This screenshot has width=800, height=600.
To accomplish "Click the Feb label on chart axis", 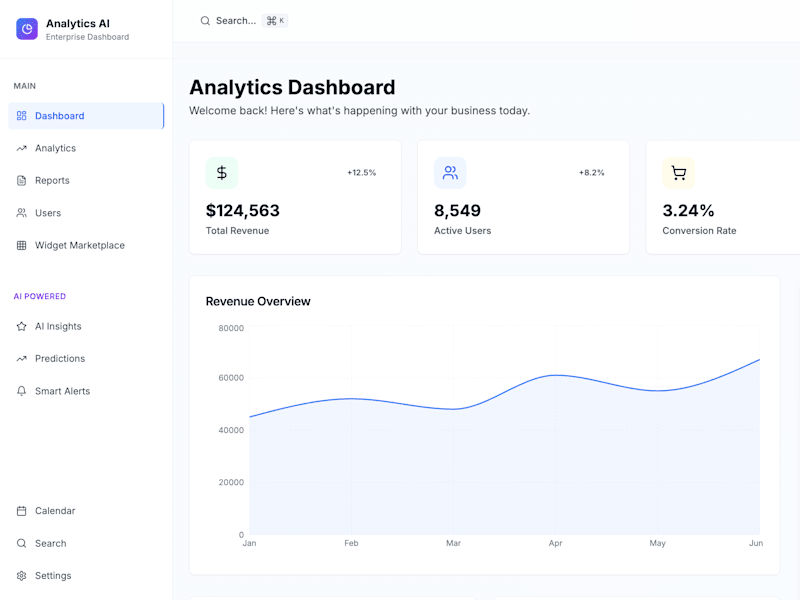I will [352, 543].
